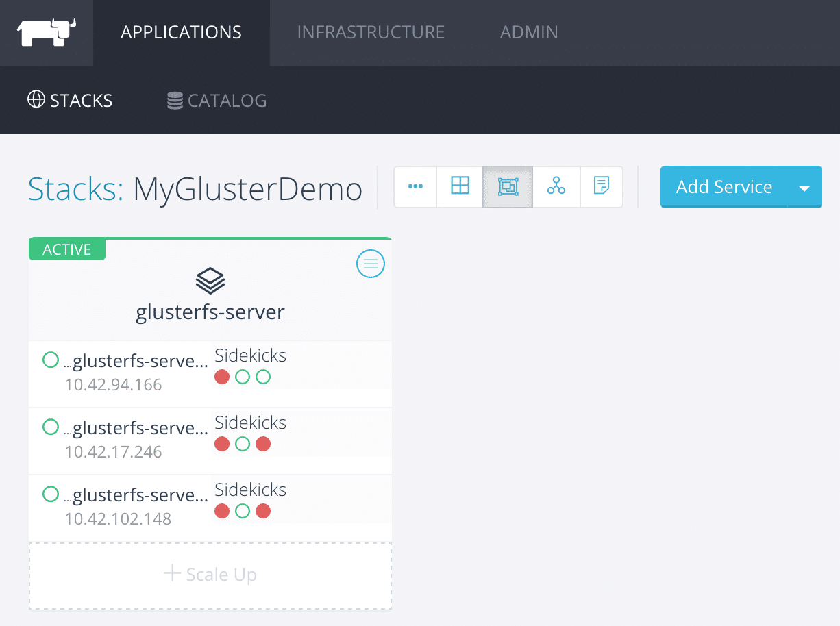Viewport: 840px width, 626px height.
Task: Open the three-dots more actions button
Action: point(415,186)
